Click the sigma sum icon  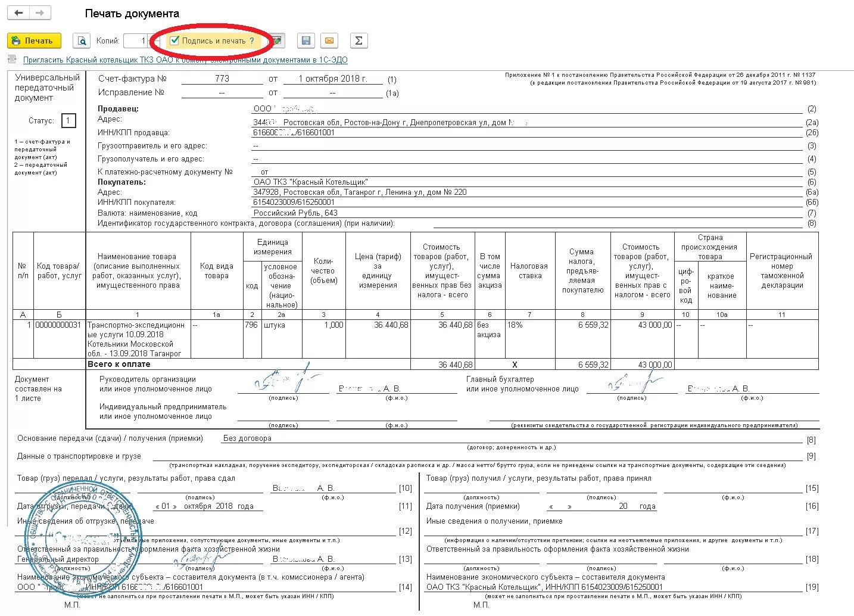(x=359, y=41)
